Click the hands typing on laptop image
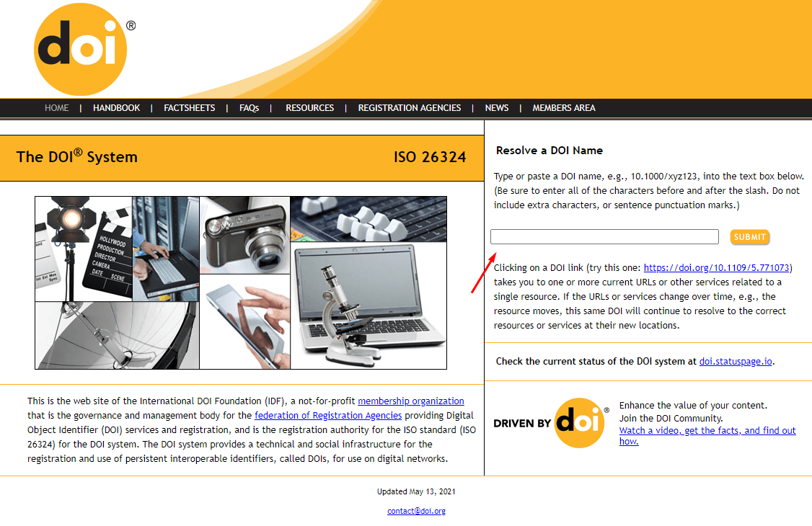Viewport: 812px width, 526px height. point(166,249)
